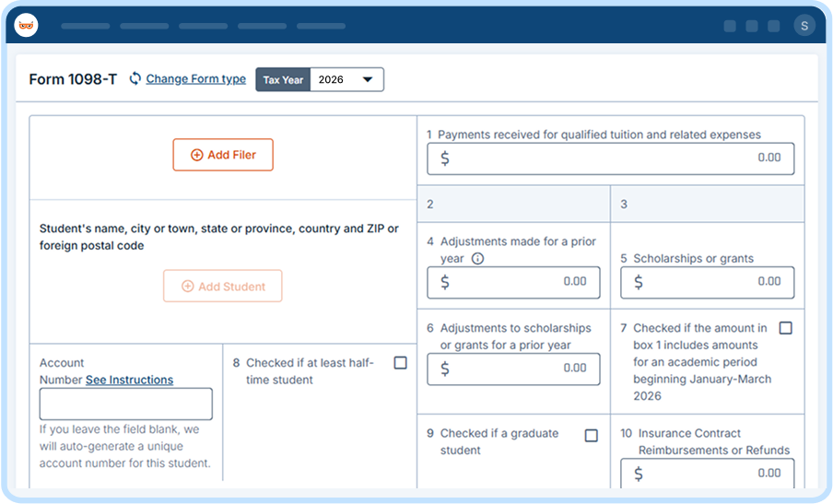Click box 4 Adjustments prior year amount field

click(x=514, y=282)
